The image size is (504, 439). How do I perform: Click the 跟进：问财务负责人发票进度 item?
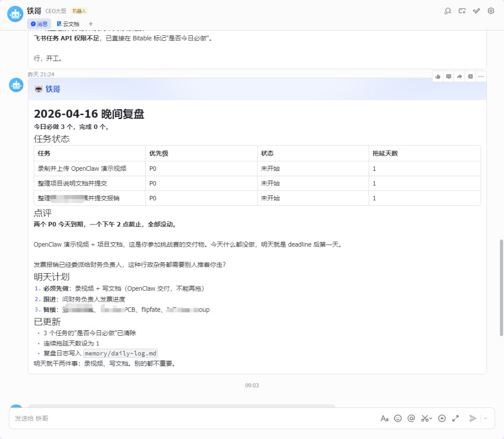click(x=84, y=299)
